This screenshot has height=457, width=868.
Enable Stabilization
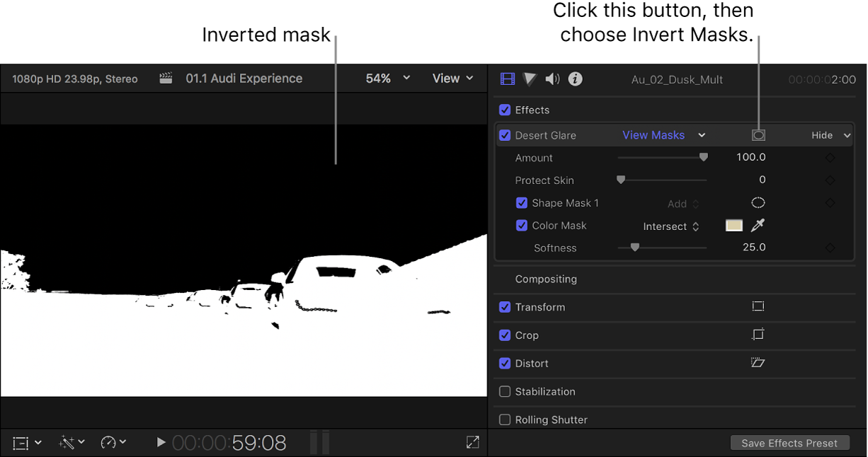(x=505, y=391)
